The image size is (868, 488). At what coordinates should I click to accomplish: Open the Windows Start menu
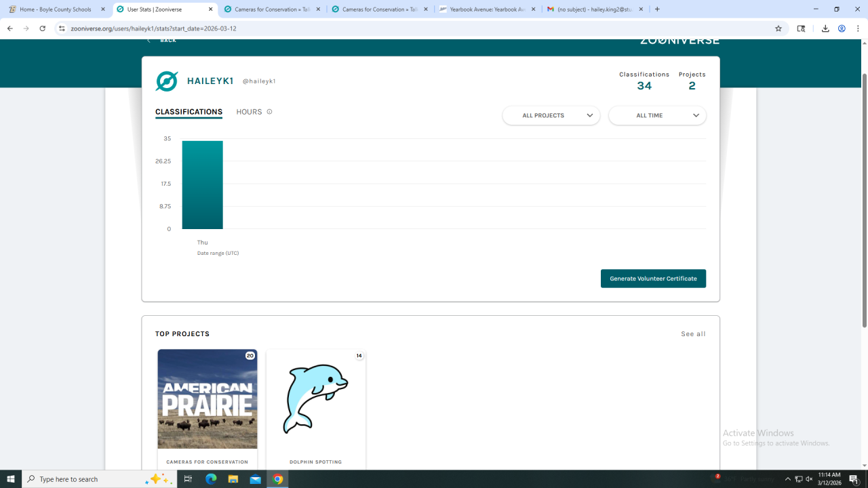click(11, 479)
